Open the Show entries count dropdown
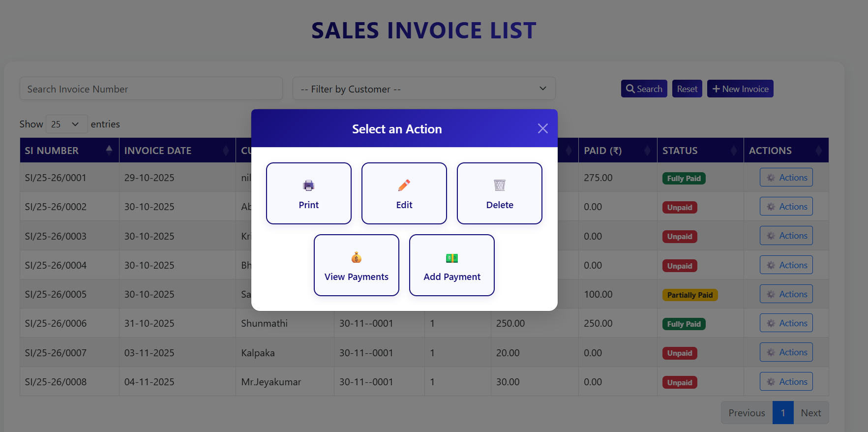This screenshot has height=432, width=868. click(x=66, y=124)
